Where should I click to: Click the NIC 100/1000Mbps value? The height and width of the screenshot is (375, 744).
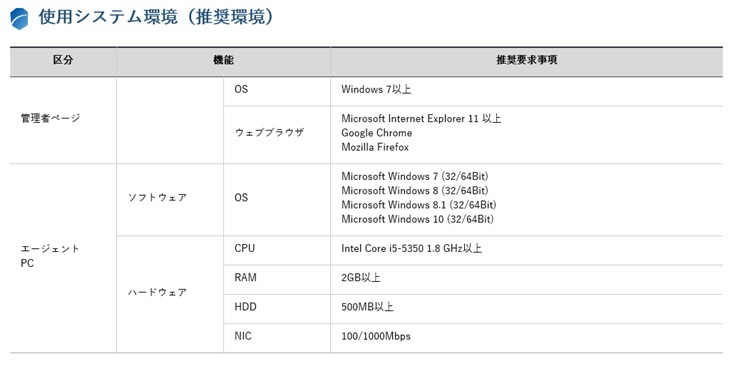pos(376,336)
